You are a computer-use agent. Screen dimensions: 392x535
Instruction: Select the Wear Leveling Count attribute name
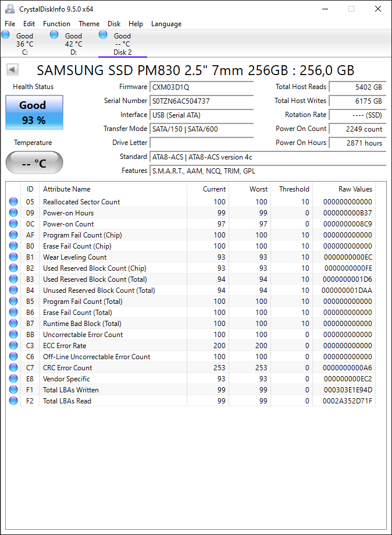coord(74,257)
